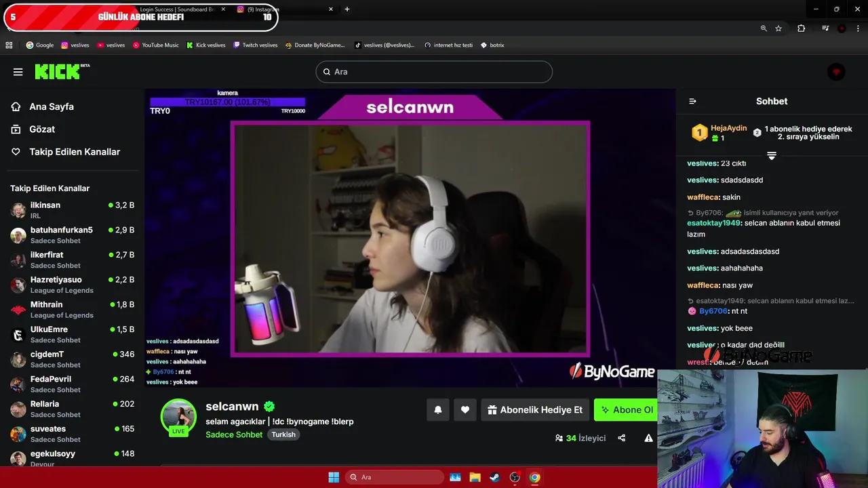
Task: Open the Mithrain channel
Action: coord(73,309)
